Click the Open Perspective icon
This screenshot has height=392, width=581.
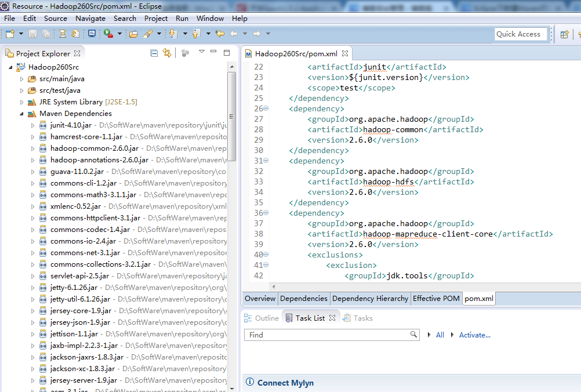(564, 34)
